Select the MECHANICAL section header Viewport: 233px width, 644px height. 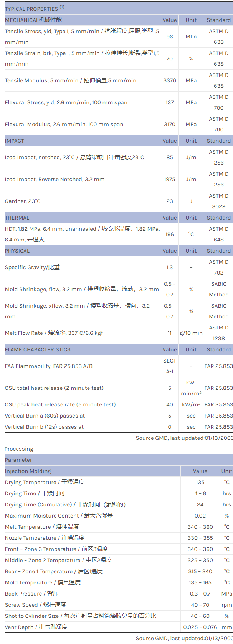(33, 20)
